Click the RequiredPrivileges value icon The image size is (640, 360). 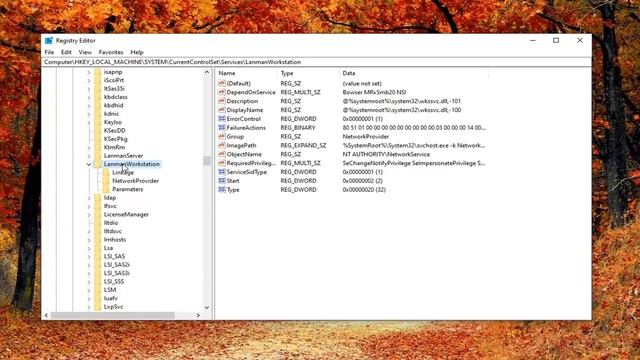(x=222, y=163)
